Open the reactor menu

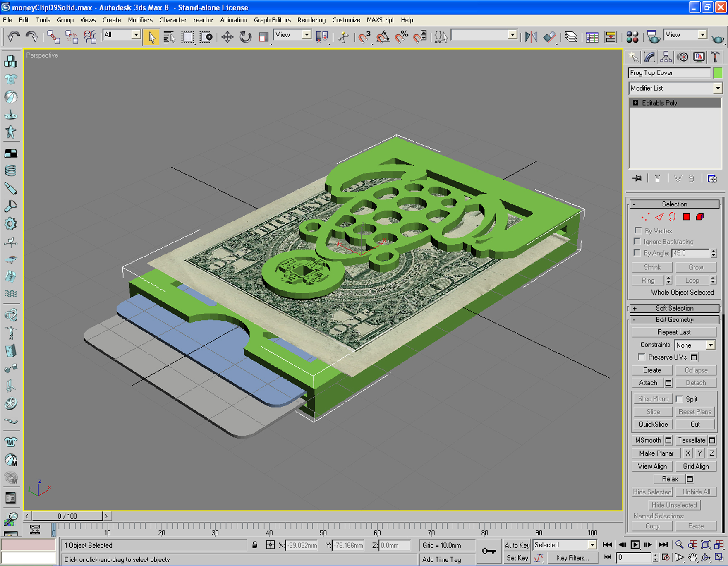coord(203,20)
